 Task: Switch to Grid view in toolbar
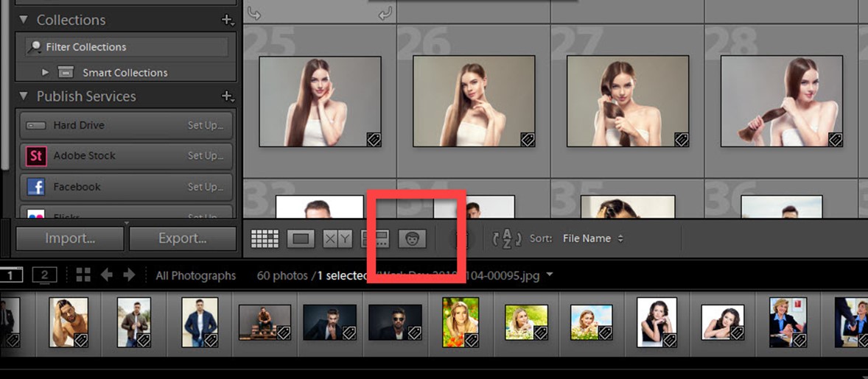coord(265,238)
